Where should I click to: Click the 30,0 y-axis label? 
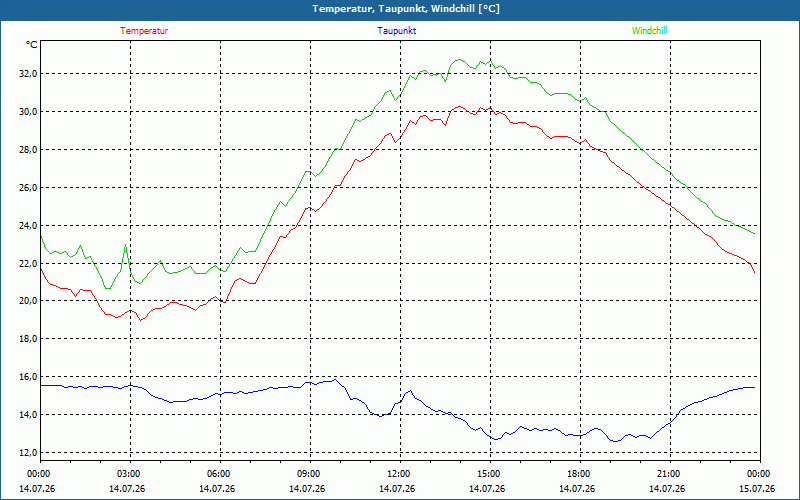click(28, 112)
